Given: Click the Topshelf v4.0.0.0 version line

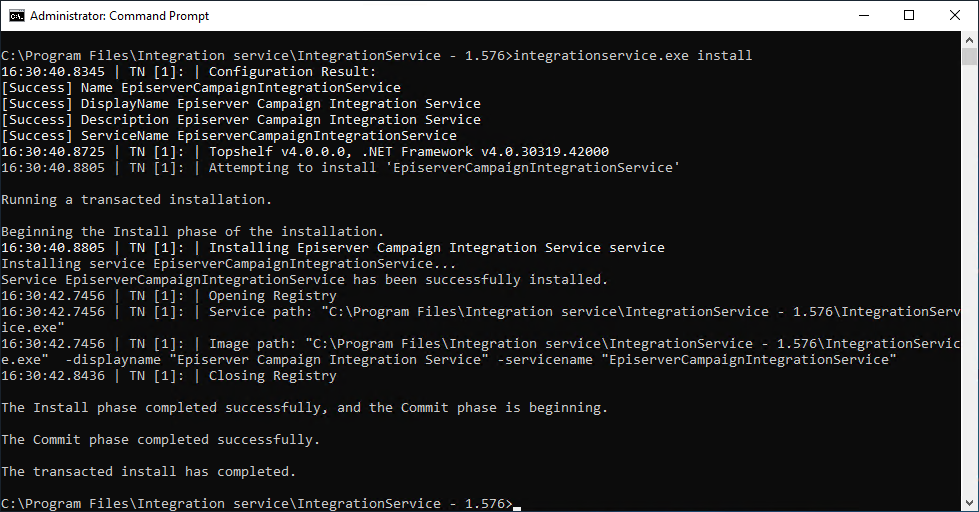Looking at the screenshot, I should 408,152.
